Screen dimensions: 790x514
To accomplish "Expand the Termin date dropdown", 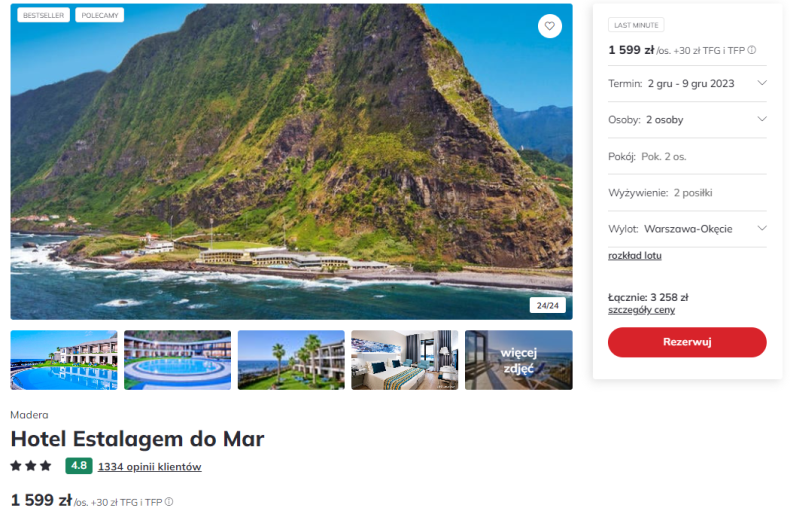I will (687, 84).
